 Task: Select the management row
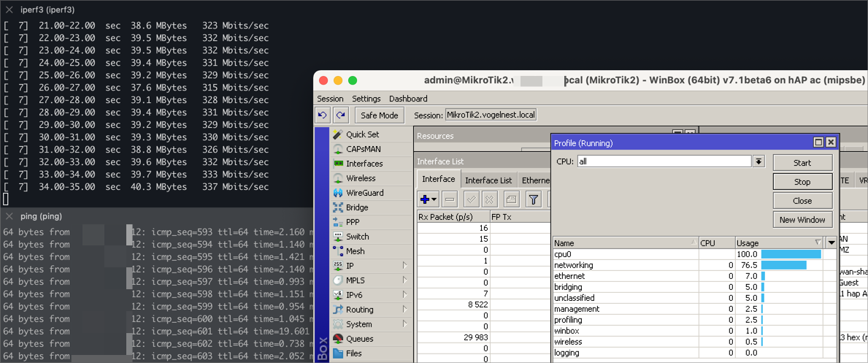695,309
